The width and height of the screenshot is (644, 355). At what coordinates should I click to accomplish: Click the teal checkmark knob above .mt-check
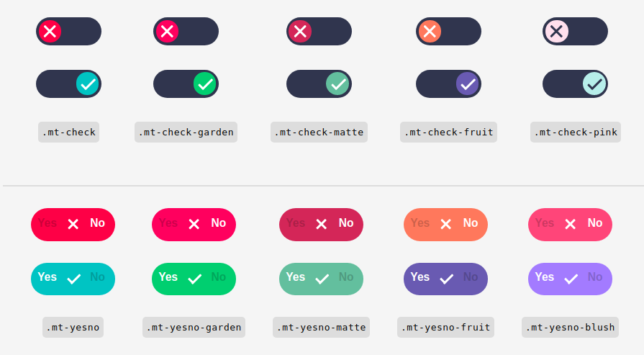tap(88, 84)
